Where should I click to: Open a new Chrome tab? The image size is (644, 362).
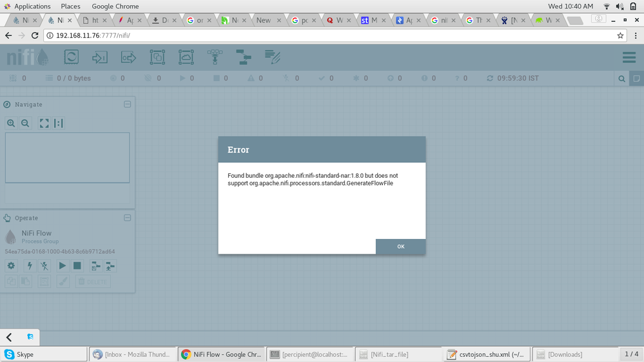[x=574, y=21]
